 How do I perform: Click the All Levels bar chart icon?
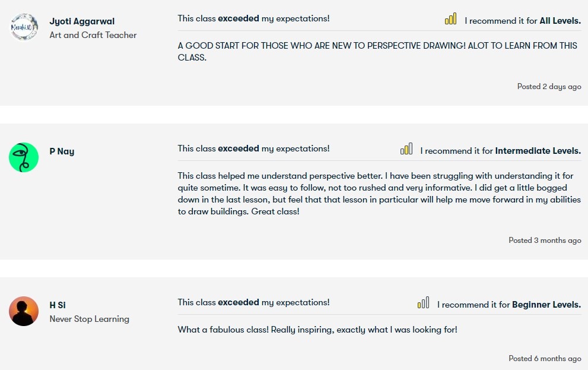(x=451, y=20)
